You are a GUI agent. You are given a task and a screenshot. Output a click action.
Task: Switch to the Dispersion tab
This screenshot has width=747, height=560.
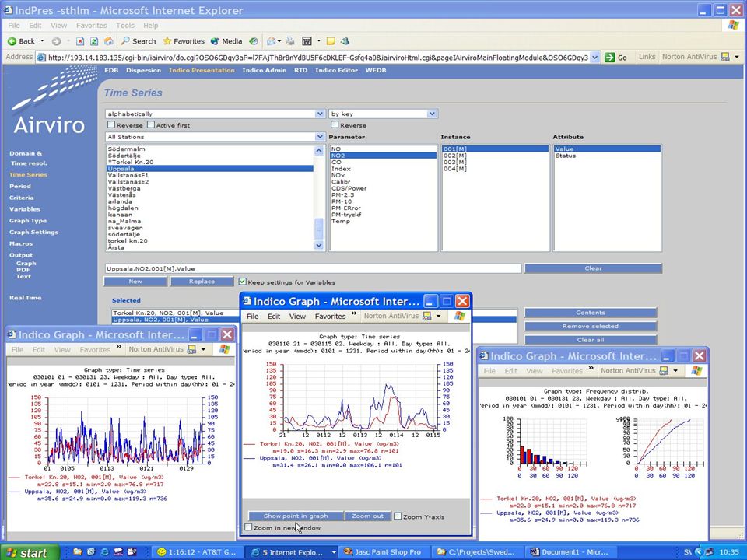(x=143, y=70)
